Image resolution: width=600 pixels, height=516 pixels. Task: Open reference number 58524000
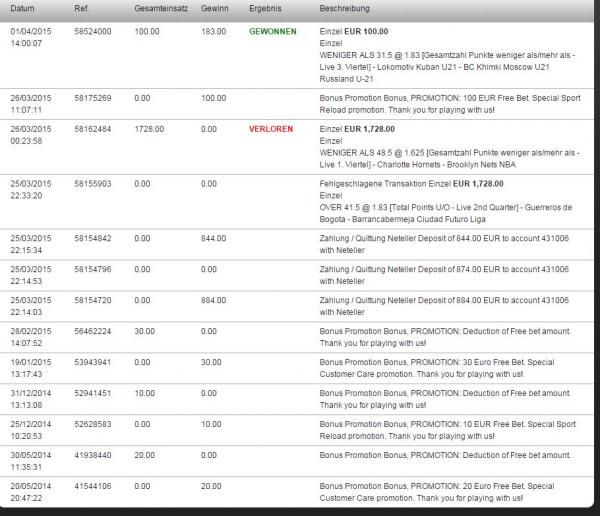click(92, 32)
